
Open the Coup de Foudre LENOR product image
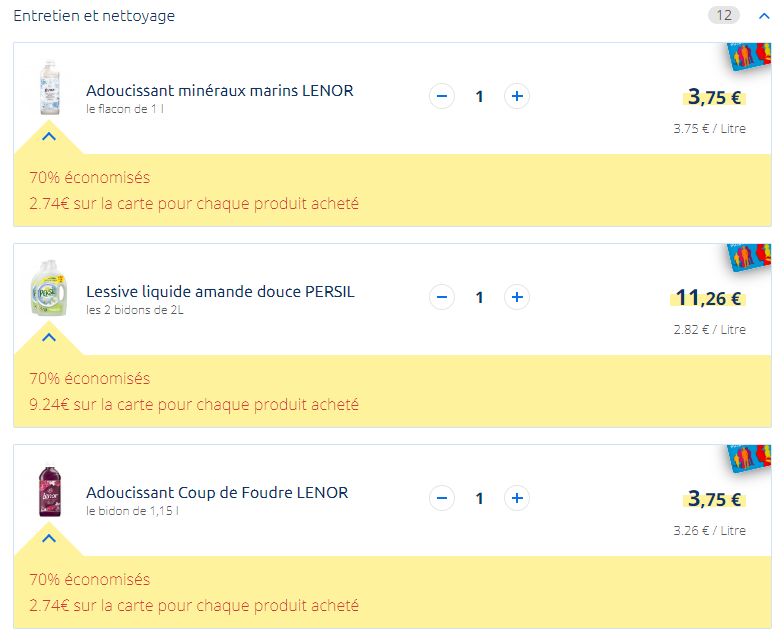coord(50,489)
